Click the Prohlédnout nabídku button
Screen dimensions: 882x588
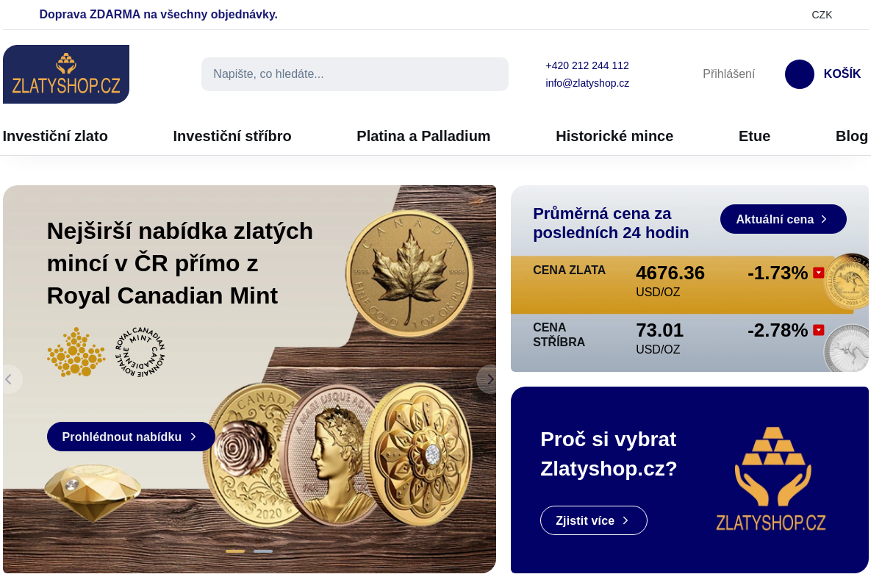[131, 437]
